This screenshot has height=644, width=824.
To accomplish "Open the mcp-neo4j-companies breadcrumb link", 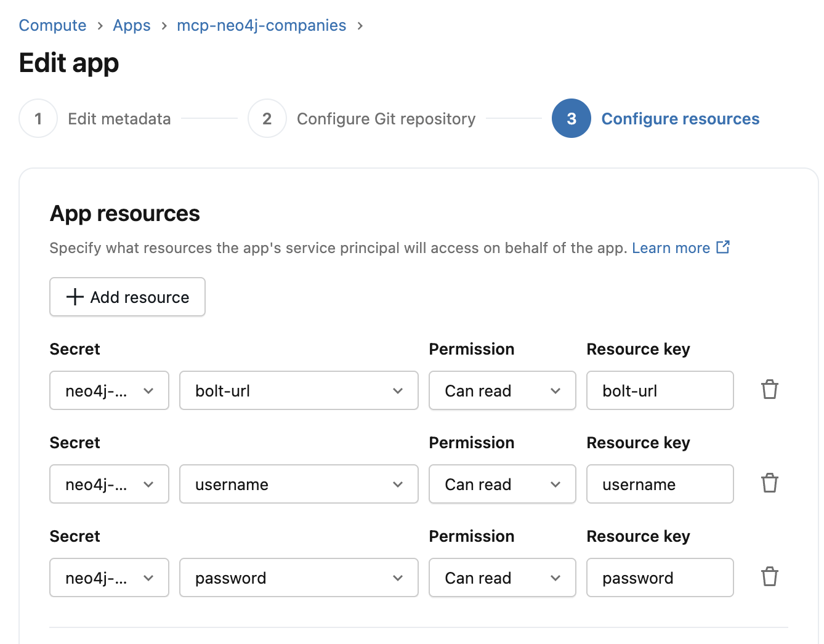I will click(261, 25).
